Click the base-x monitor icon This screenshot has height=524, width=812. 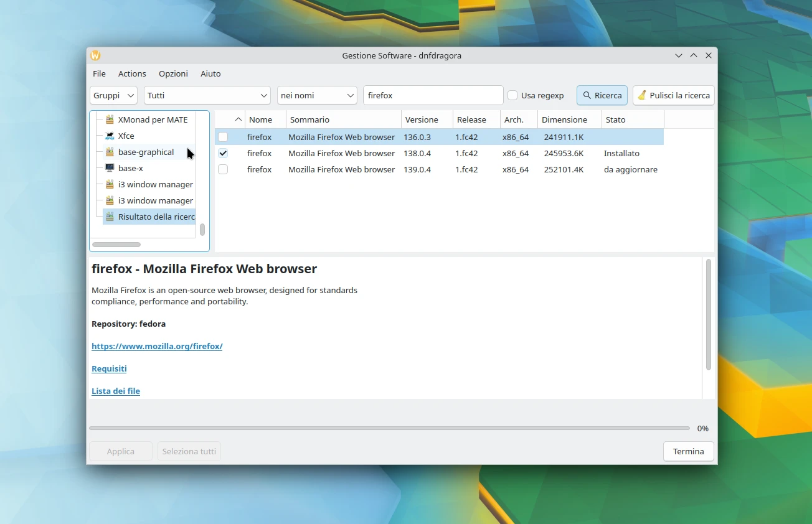coord(110,168)
